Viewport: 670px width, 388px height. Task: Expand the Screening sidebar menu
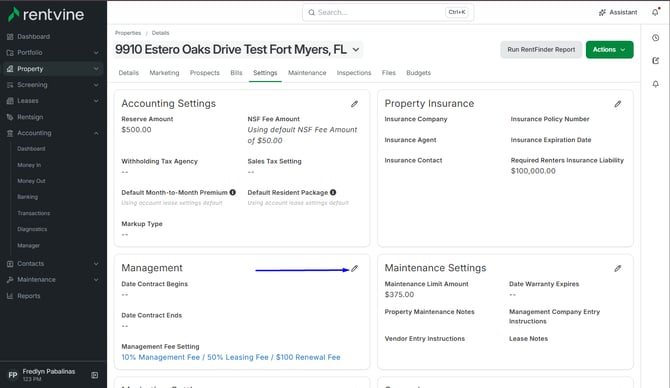pyautogui.click(x=53, y=85)
